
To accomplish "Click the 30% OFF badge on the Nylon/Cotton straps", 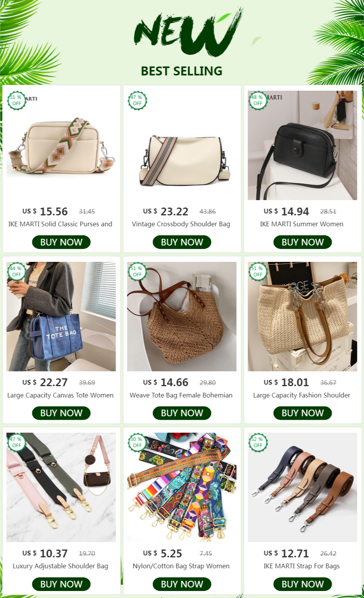I will click(x=137, y=442).
